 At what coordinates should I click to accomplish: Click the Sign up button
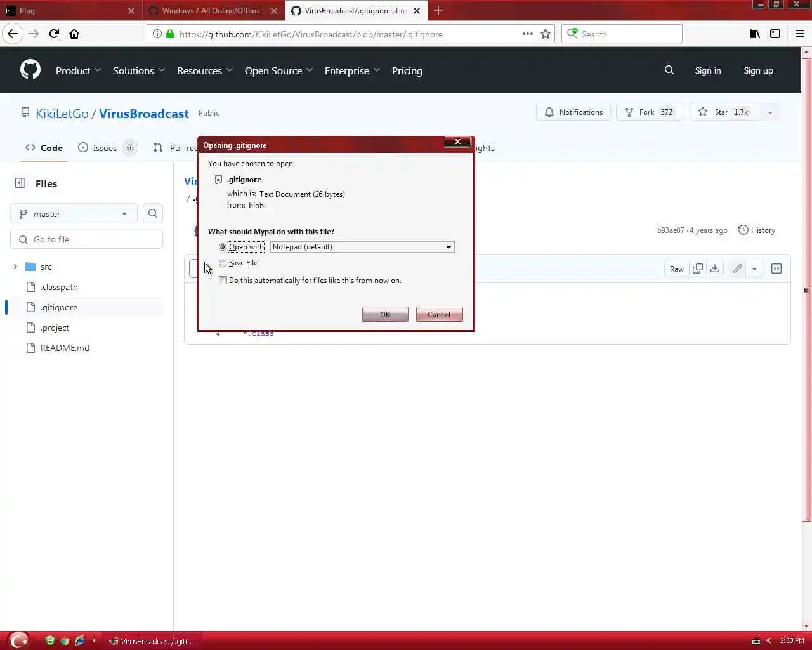pos(759,70)
